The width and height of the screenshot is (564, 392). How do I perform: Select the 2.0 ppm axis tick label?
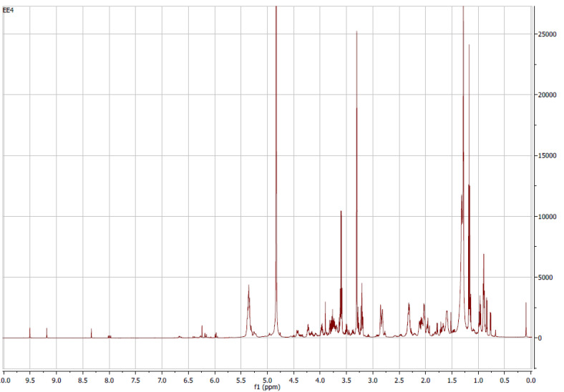click(x=426, y=381)
